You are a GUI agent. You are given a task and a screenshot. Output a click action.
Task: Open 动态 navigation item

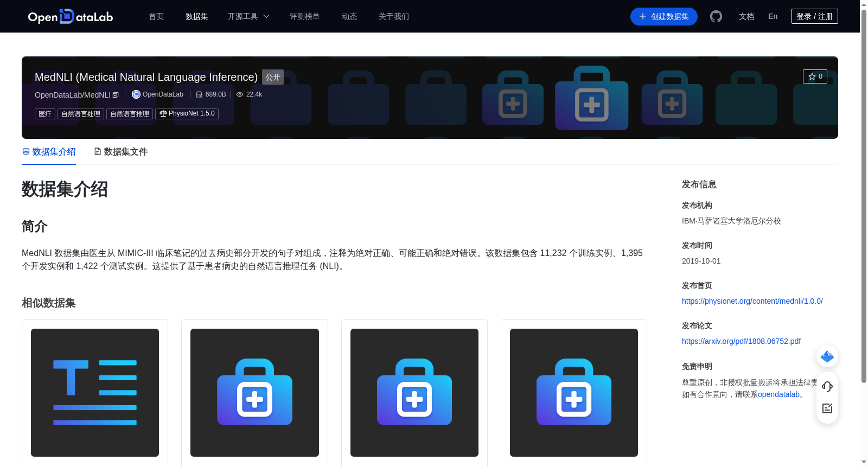coord(349,16)
